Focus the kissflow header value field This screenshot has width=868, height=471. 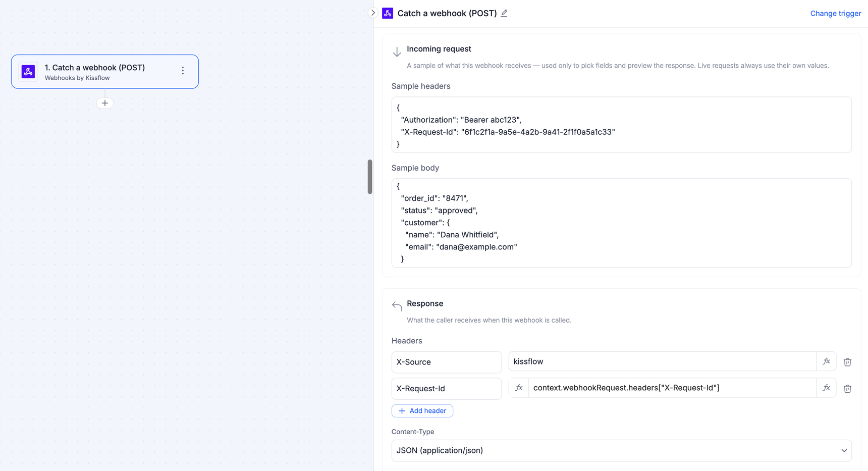pos(662,361)
